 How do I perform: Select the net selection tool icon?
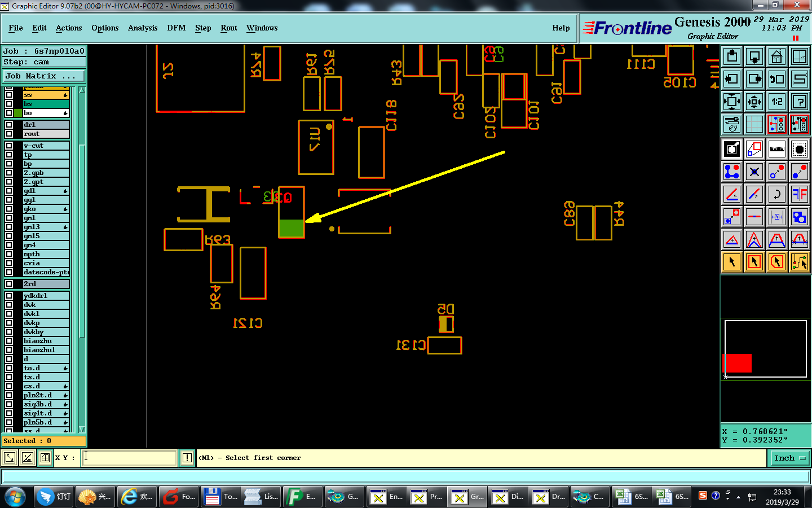[800, 262]
